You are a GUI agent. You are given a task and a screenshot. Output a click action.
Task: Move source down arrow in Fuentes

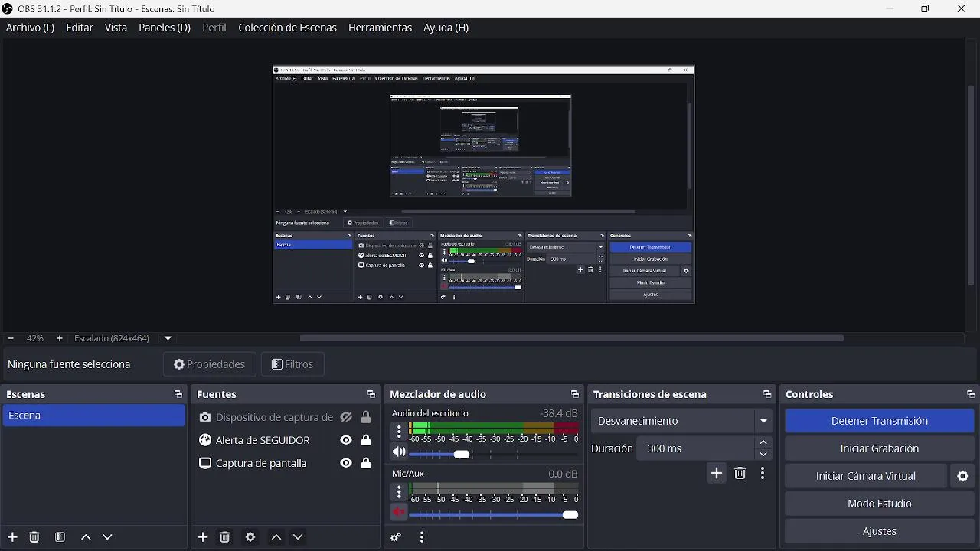point(298,537)
